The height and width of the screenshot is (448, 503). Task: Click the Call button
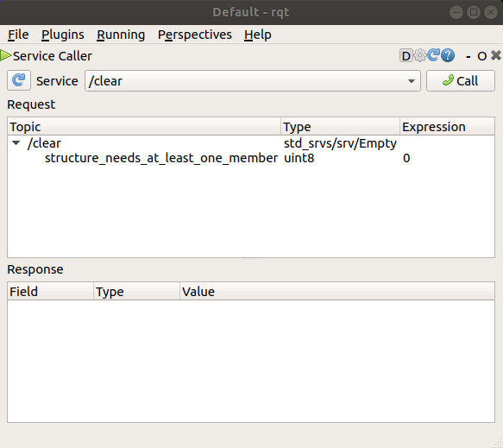461,81
